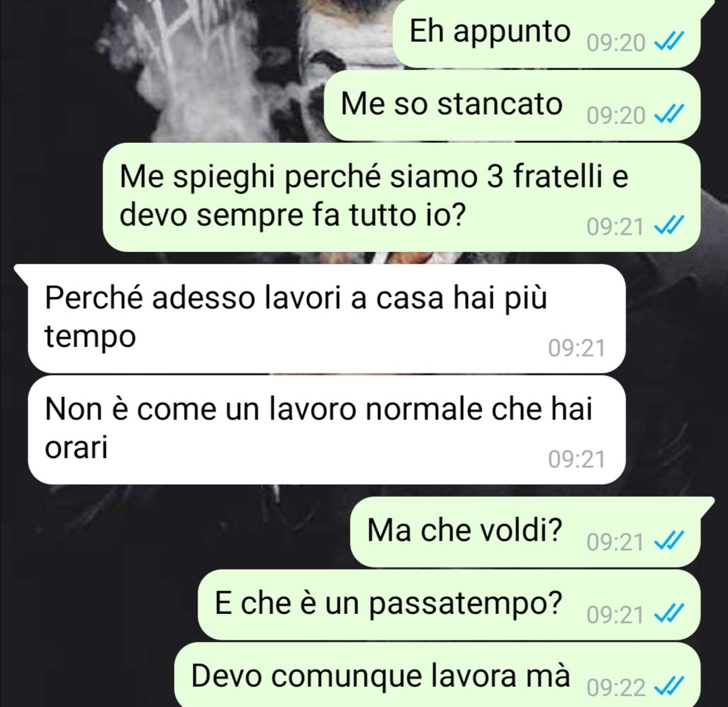Image resolution: width=728 pixels, height=707 pixels.
Task: Click the read receipt ticks on 'Eh appunto'
Action: [x=669, y=43]
